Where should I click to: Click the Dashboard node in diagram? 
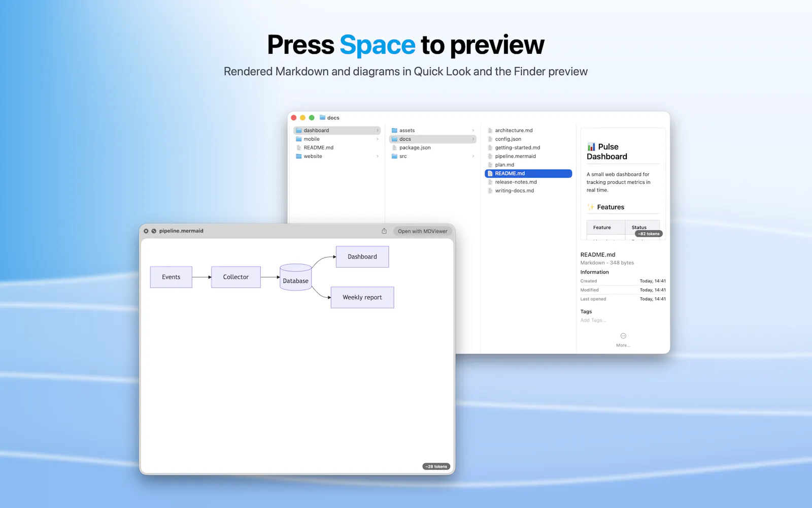(362, 257)
